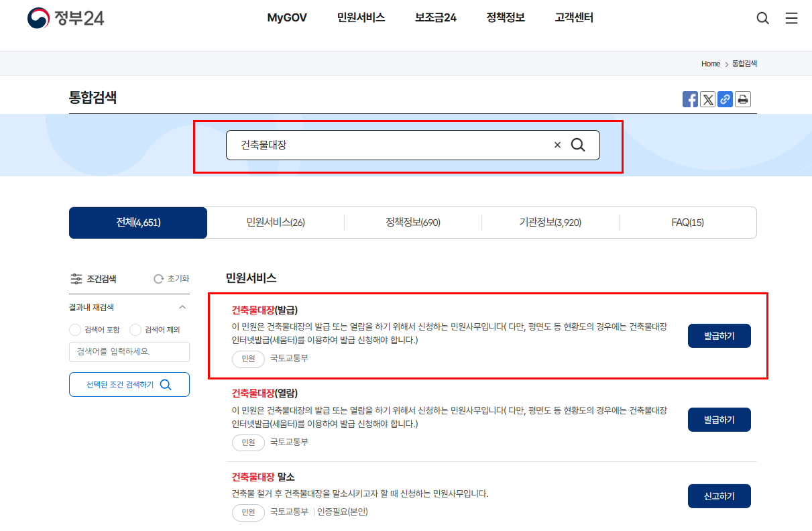The image size is (812, 531).
Task: Click the 검색어를 입력하세요 input field
Action: click(129, 351)
